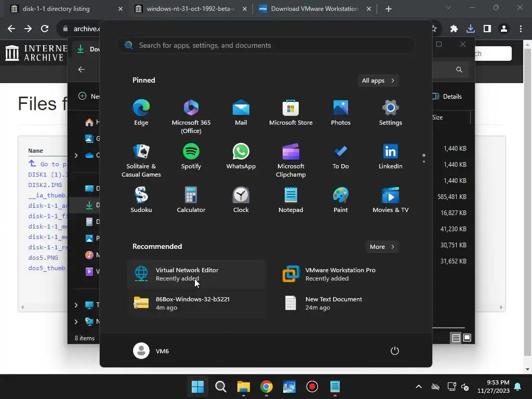Switch to Download VMware Workstation tab
The height and width of the screenshot is (399, 532).
click(x=314, y=9)
